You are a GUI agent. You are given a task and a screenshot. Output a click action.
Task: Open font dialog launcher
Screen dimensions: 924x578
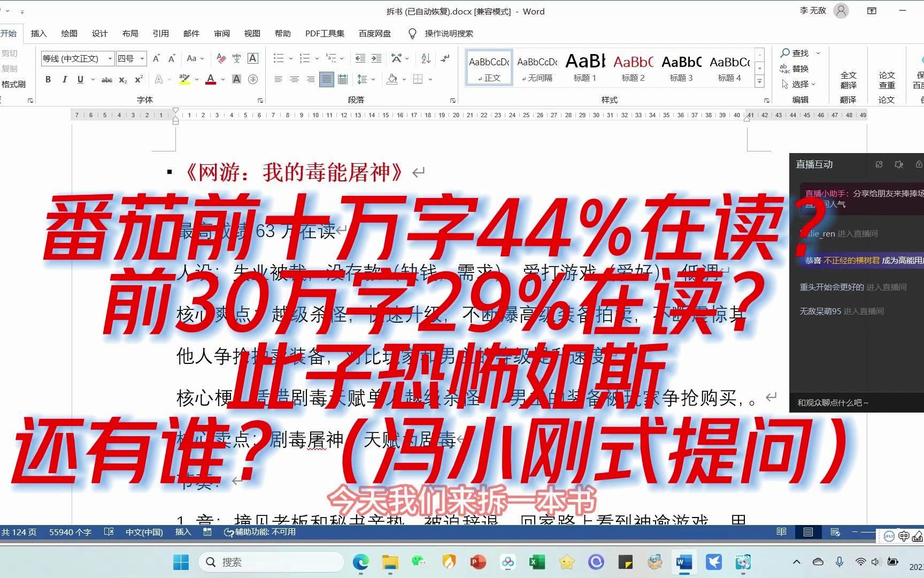click(260, 100)
